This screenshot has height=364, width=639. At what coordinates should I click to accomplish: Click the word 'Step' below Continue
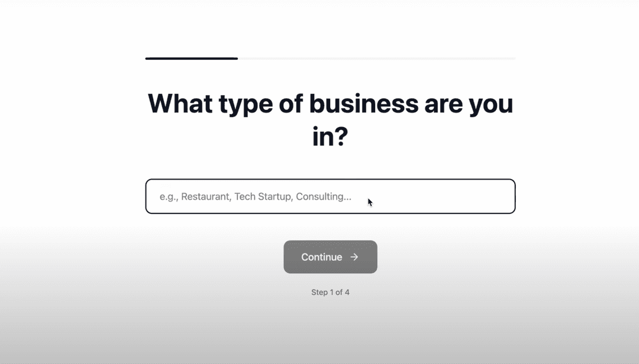(x=319, y=292)
